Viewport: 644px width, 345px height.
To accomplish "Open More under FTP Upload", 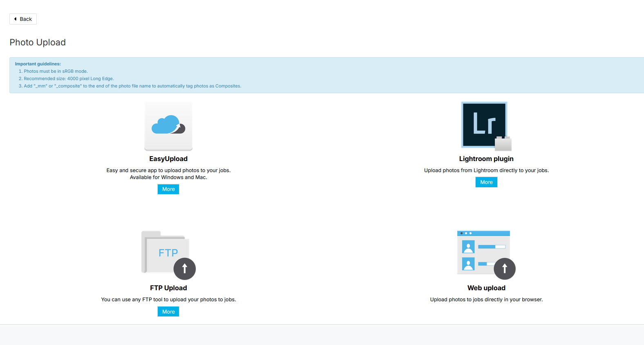I will (168, 311).
